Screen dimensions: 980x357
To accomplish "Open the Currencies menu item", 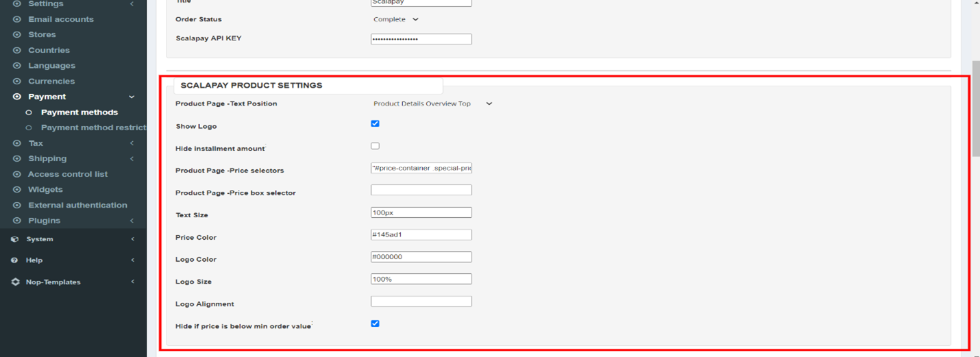I will [51, 81].
